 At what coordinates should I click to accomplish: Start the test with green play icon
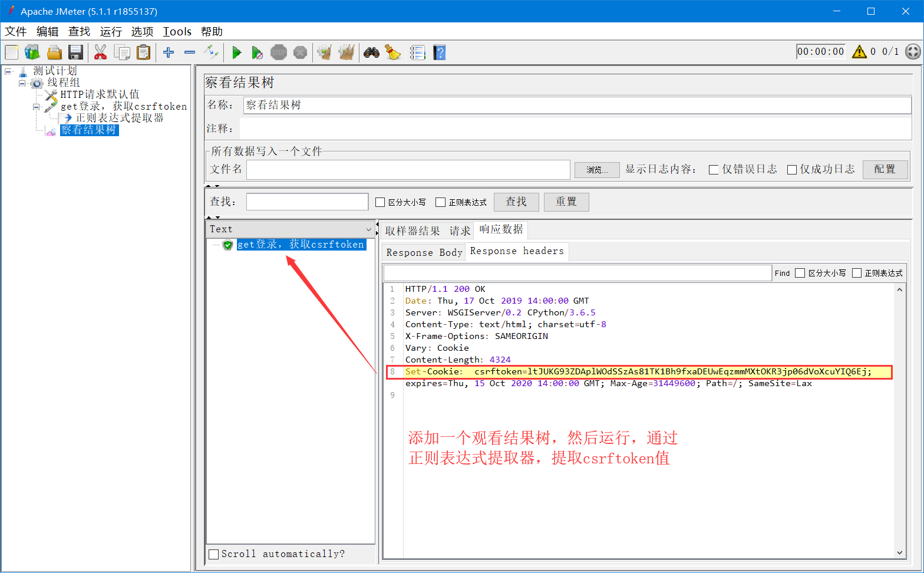(x=236, y=52)
